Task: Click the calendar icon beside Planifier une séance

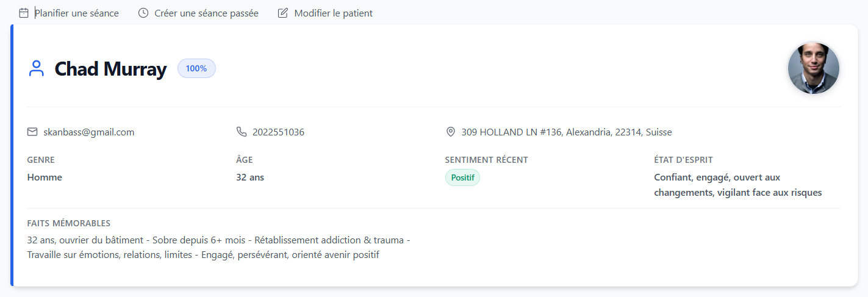Action: pyautogui.click(x=24, y=13)
